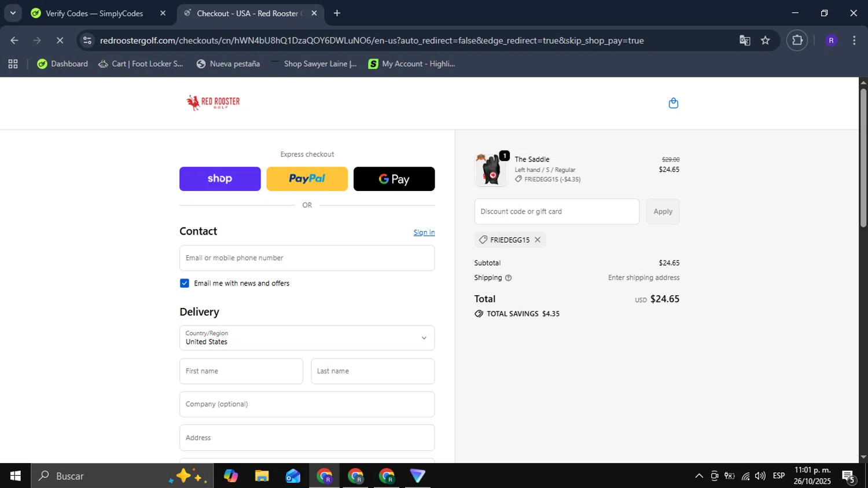Open the Windows Start menu

click(15, 476)
